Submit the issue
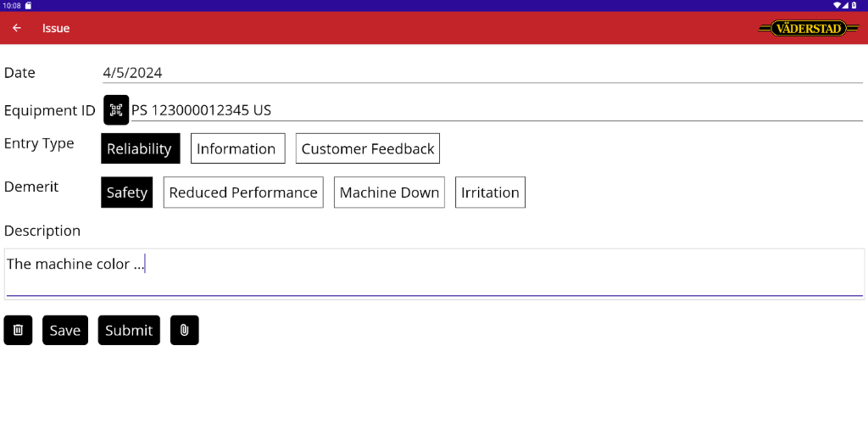Screen dimensions: 868x424 coord(129,330)
